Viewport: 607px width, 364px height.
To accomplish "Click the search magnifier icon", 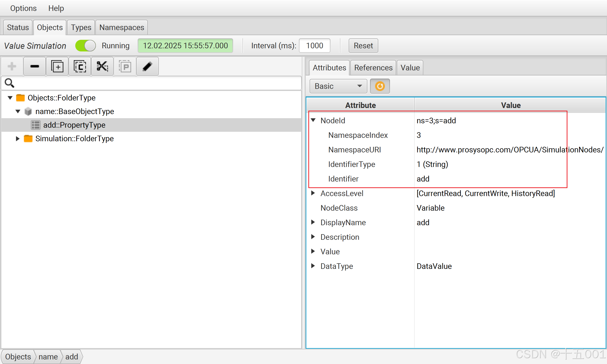I will 9,83.
